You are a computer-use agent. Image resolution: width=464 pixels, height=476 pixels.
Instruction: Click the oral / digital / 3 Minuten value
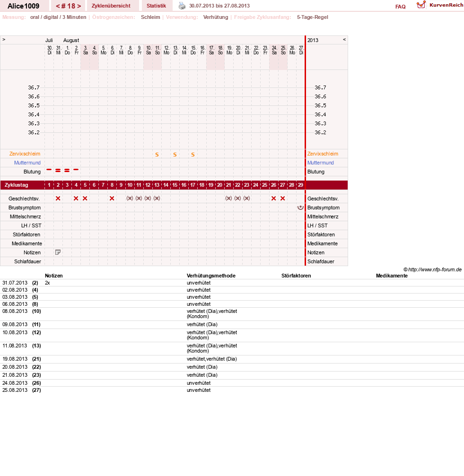pyautogui.click(x=58, y=17)
